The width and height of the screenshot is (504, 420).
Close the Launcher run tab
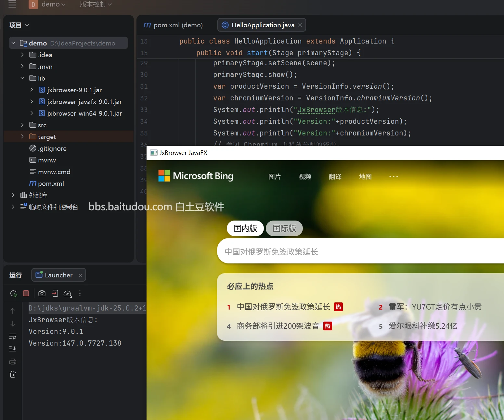[x=81, y=275]
